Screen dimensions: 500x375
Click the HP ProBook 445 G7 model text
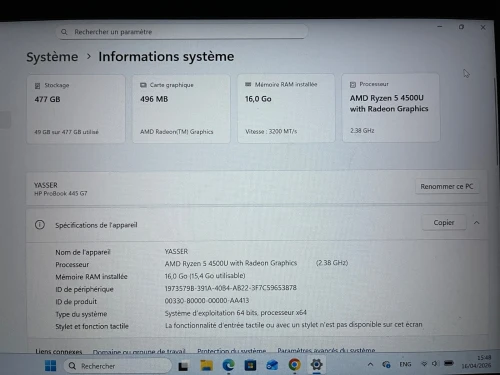[x=60, y=193]
